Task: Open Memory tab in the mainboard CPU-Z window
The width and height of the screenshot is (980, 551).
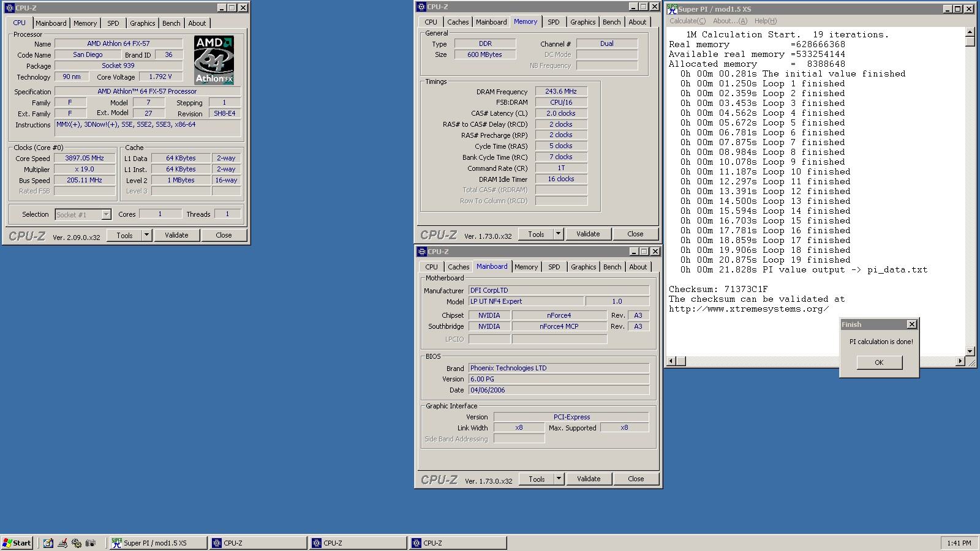Action: [526, 267]
